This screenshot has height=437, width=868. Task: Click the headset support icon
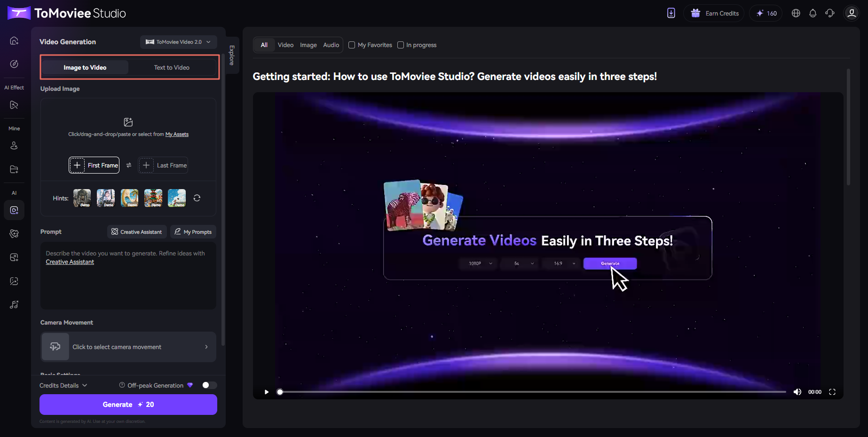click(x=830, y=13)
